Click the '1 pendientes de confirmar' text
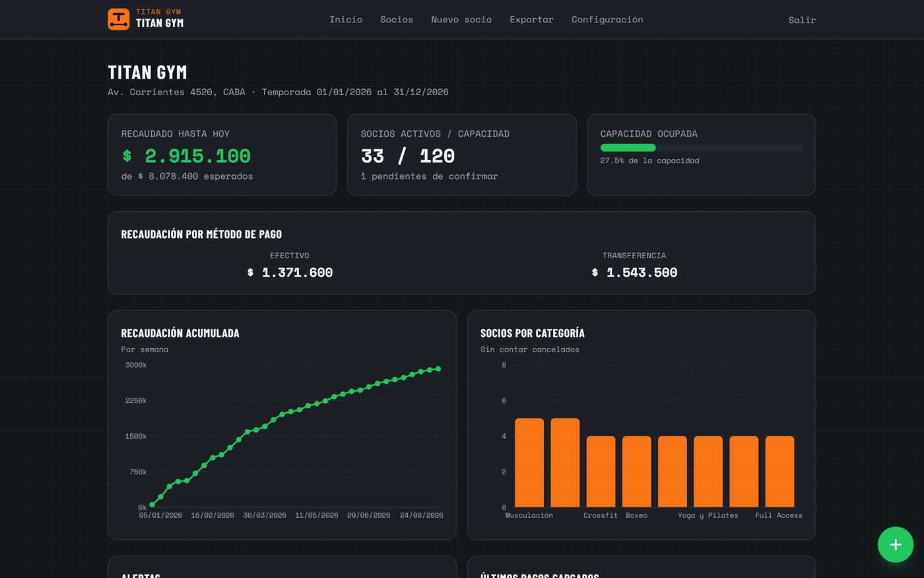This screenshot has width=924, height=578. 430,176
